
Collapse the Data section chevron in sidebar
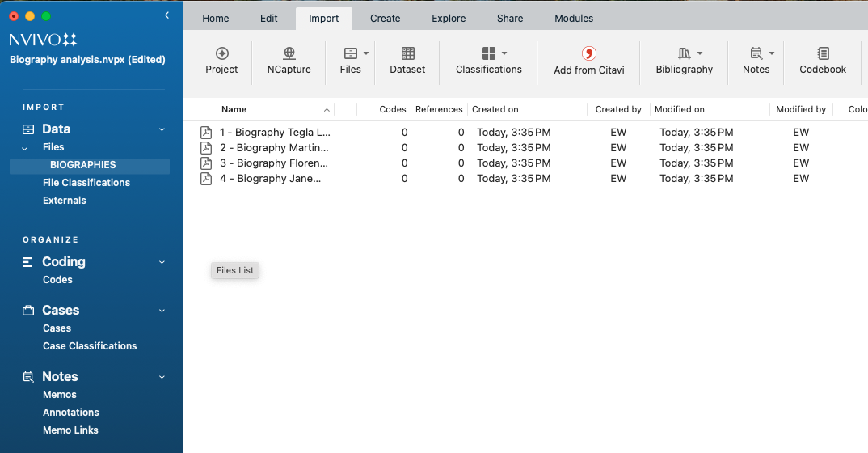(162, 129)
